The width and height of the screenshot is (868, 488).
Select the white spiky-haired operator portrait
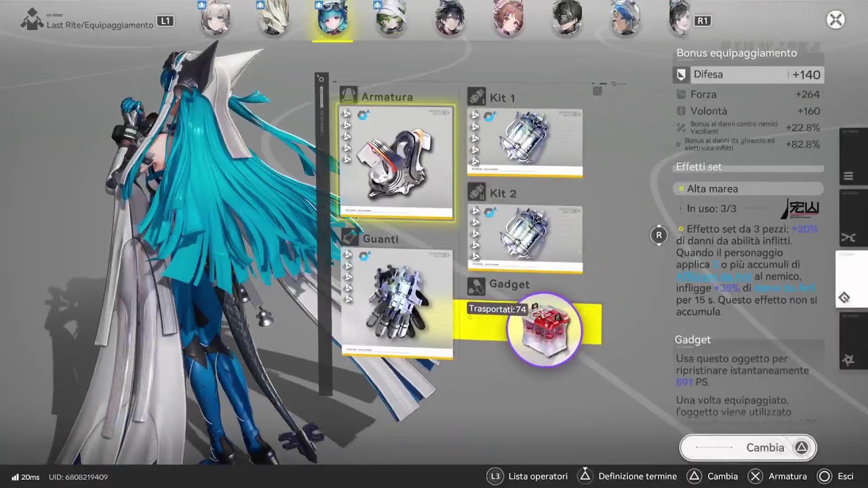point(274,18)
